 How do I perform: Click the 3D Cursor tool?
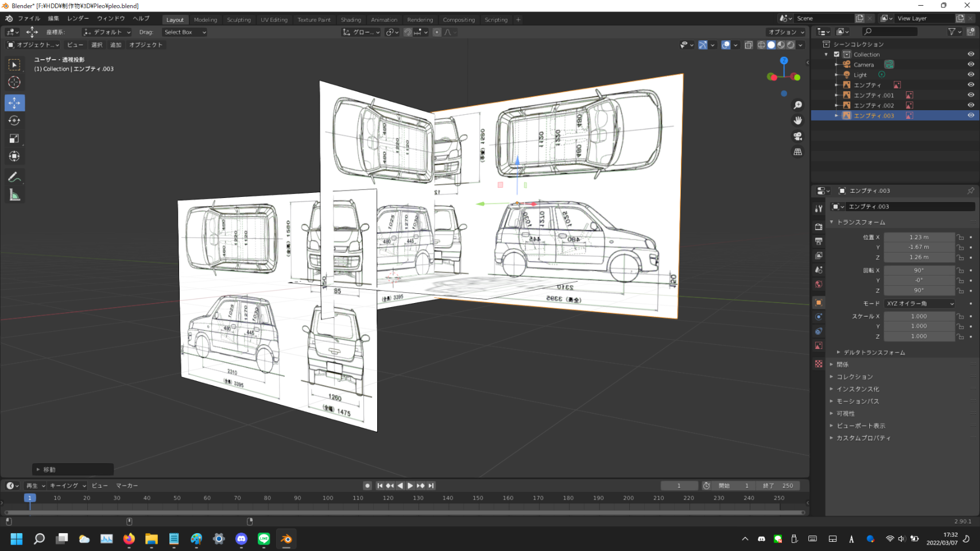coord(14,82)
